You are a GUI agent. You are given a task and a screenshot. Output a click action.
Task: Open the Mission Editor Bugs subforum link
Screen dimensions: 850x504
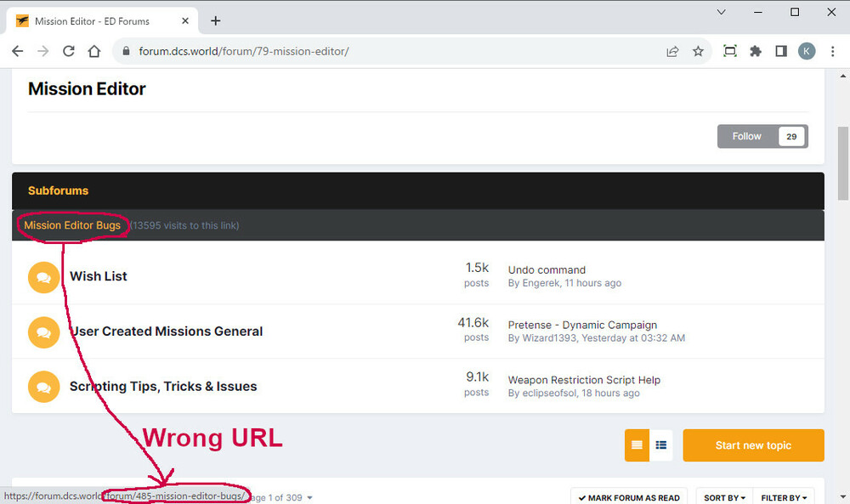click(x=72, y=225)
